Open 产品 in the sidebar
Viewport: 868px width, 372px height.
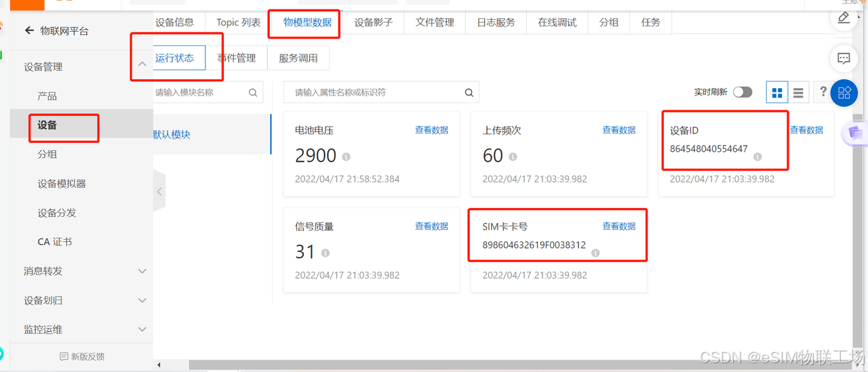click(47, 96)
